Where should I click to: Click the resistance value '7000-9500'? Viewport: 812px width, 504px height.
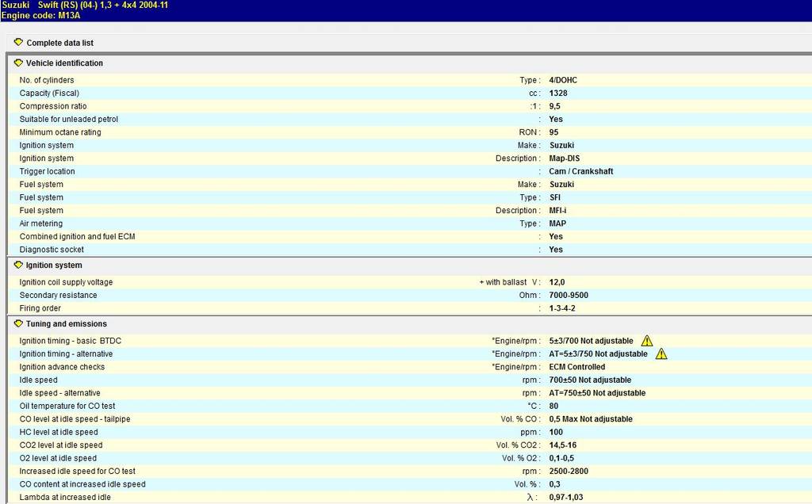(x=569, y=295)
